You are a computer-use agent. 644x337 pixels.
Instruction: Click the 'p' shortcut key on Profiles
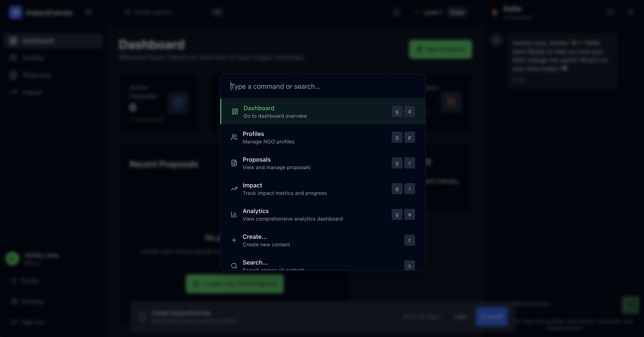tap(409, 137)
